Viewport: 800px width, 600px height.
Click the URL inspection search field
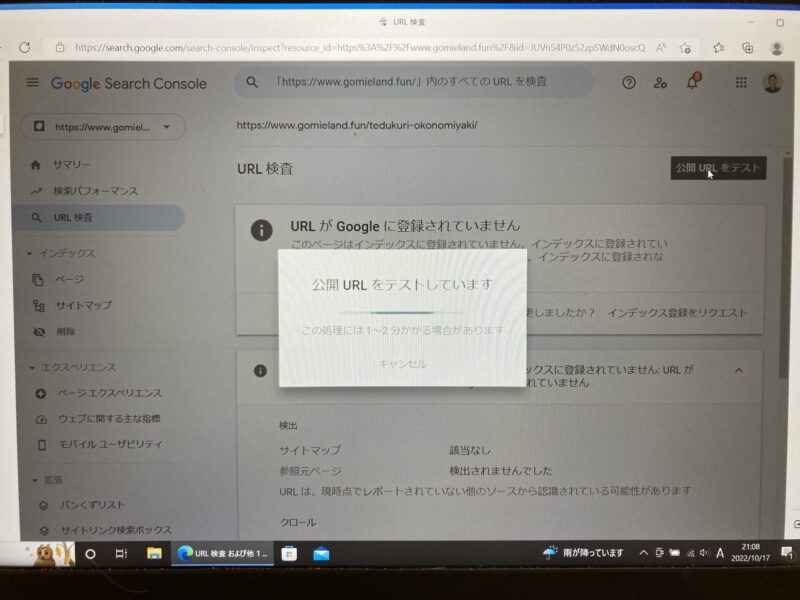tap(414, 82)
